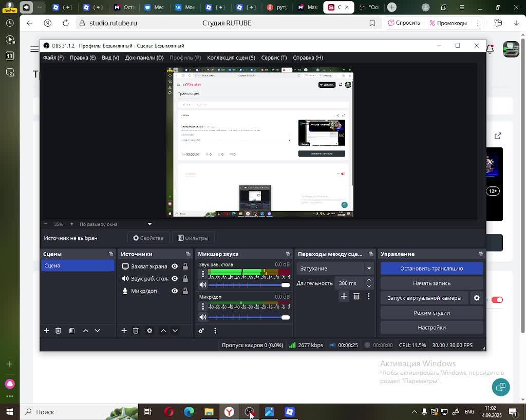Open RUTUBE support chat bubble
Screen dimensions: 526x420
tap(500, 387)
